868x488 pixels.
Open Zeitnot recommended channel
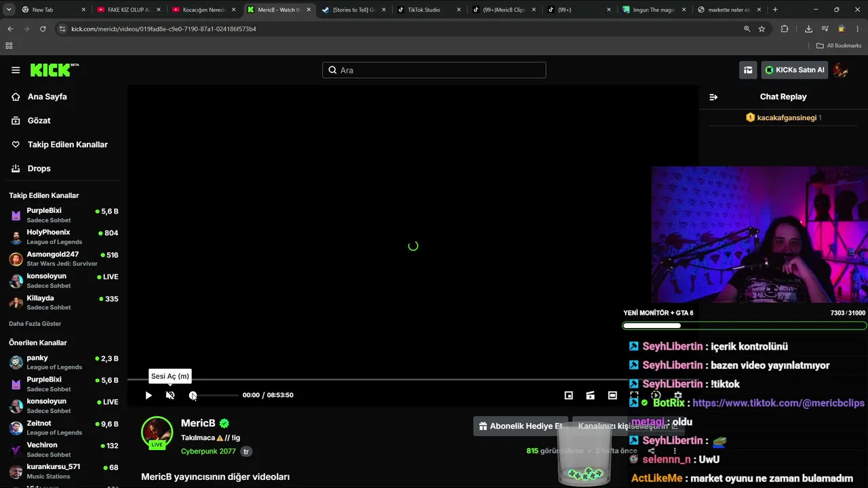tap(64, 428)
